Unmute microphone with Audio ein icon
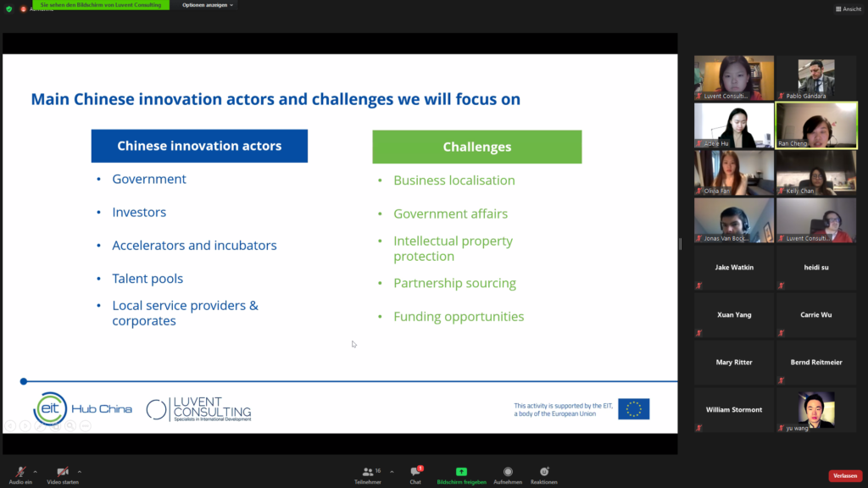 (x=19, y=471)
